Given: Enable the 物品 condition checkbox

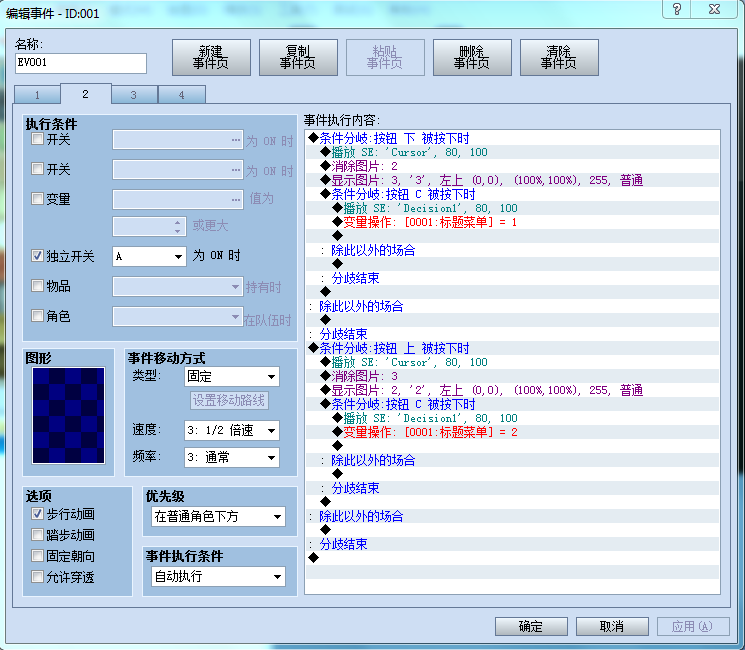Looking at the screenshot, I should [x=37, y=286].
